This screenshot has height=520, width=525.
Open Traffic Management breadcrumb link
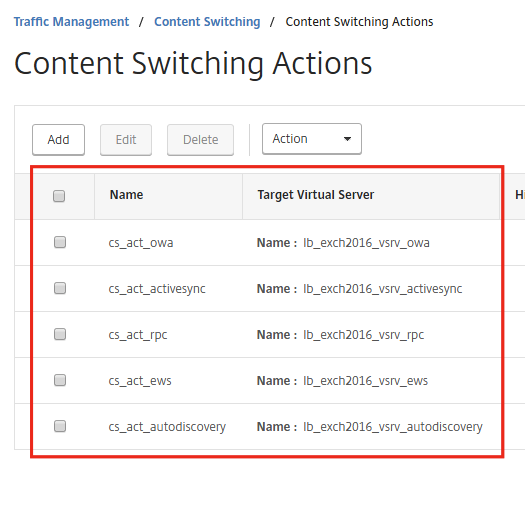(71, 22)
